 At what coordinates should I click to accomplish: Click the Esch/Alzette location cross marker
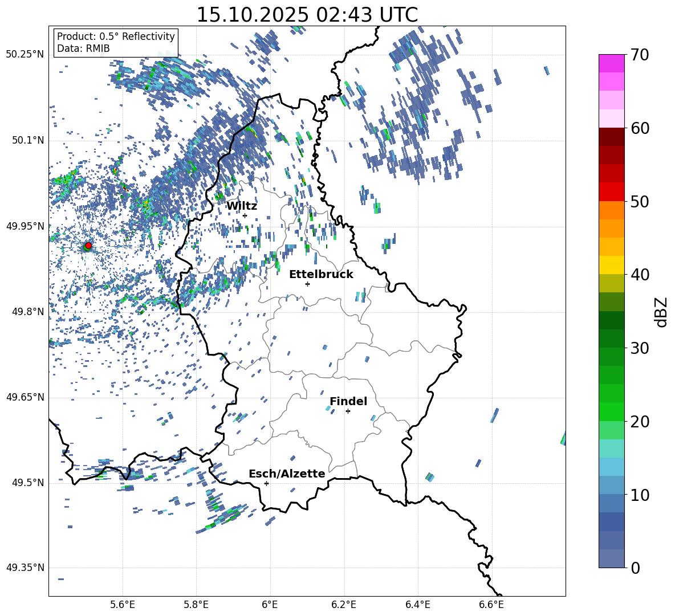coord(266,483)
